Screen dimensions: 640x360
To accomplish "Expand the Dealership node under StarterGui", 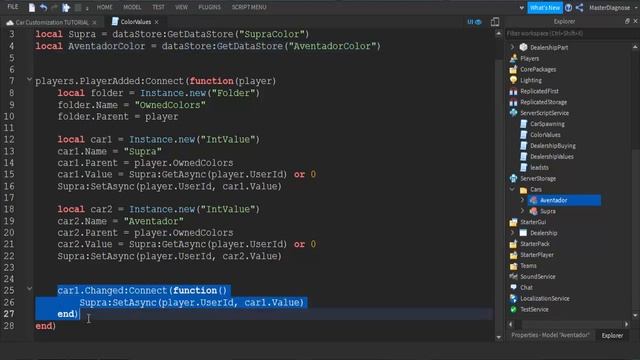I will click(512, 233).
